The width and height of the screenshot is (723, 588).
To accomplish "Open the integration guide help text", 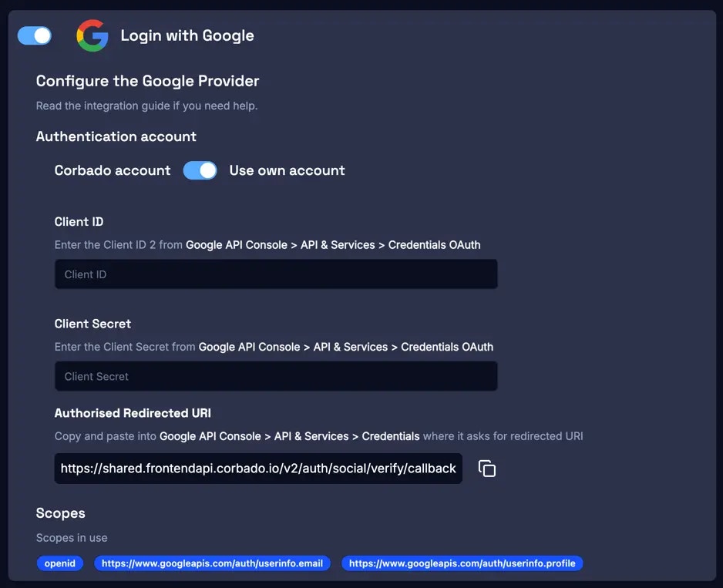I will point(146,106).
